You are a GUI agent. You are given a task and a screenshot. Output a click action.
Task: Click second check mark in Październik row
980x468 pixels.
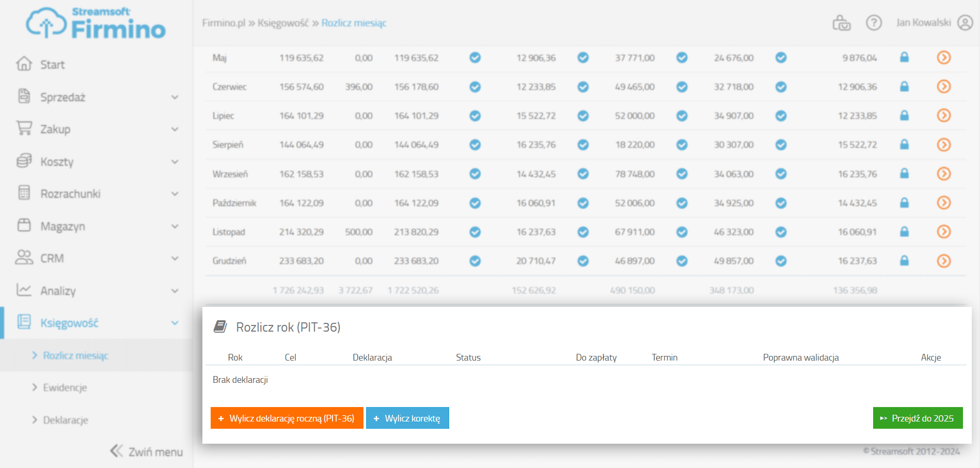583,203
